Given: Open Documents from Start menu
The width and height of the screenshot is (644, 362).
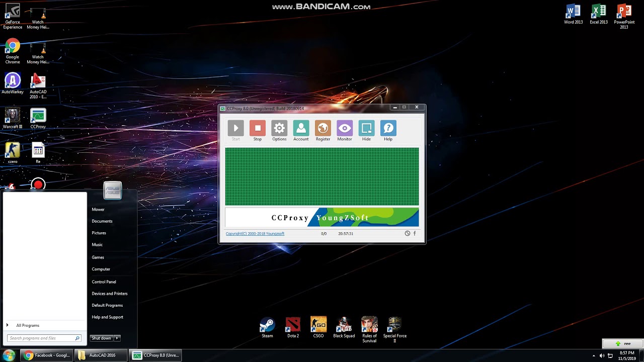Looking at the screenshot, I should tap(102, 221).
